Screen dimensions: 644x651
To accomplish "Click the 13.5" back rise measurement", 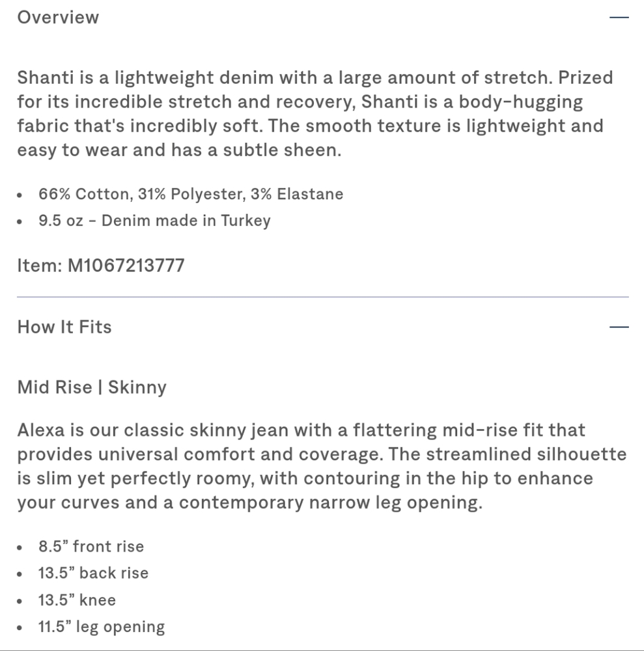I will coord(93,573).
